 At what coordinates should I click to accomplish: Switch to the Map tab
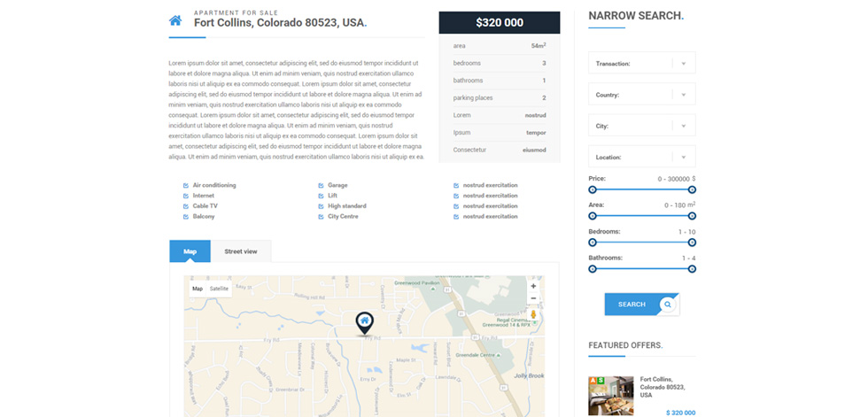point(190,251)
